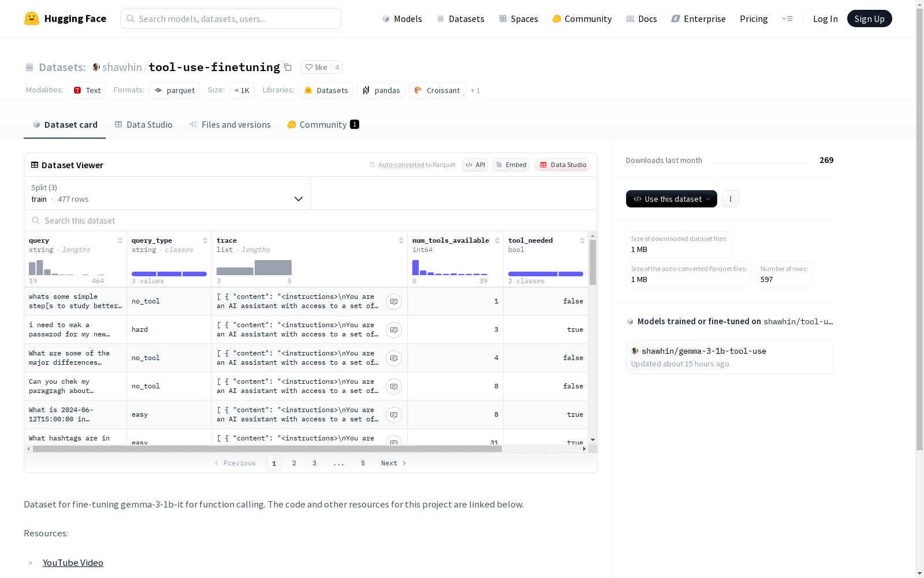Open the trace cell chat icon in first row
924x578 pixels.
tap(394, 302)
